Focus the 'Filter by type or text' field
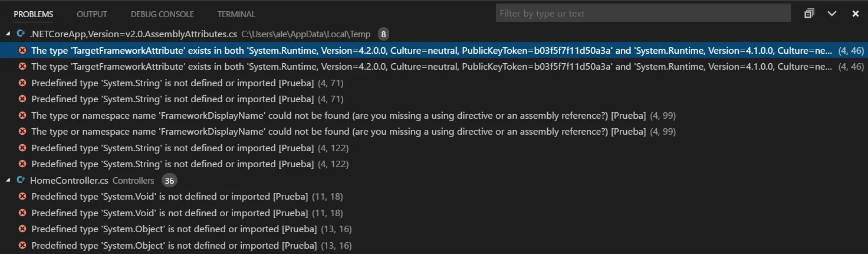The width and height of the screenshot is (868, 254). pos(643,14)
